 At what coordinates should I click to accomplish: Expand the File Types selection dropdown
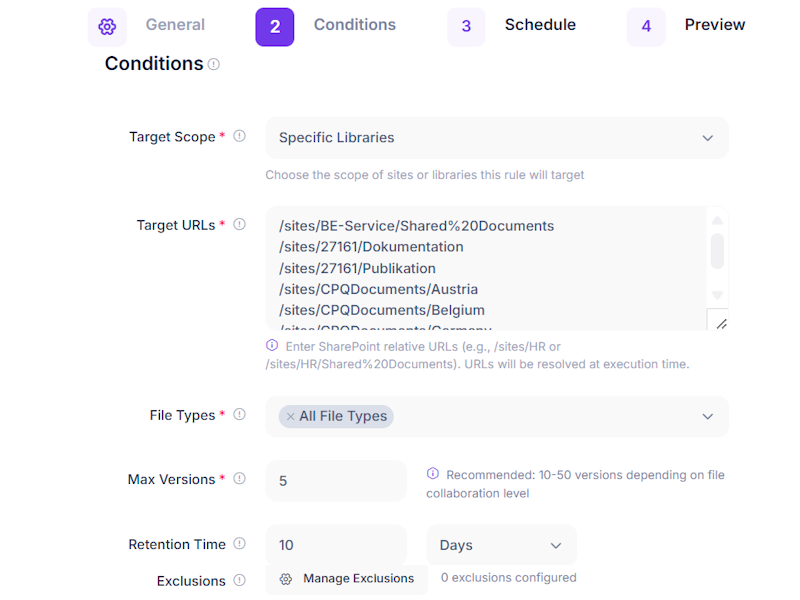pos(707,416)
